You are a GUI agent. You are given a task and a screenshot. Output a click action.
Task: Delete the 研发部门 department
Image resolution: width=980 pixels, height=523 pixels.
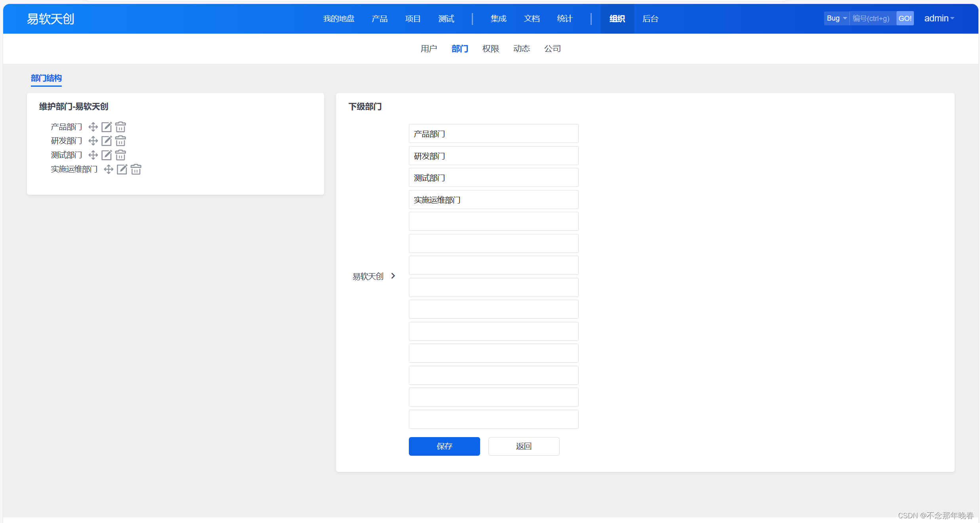[x=120, y=141]
